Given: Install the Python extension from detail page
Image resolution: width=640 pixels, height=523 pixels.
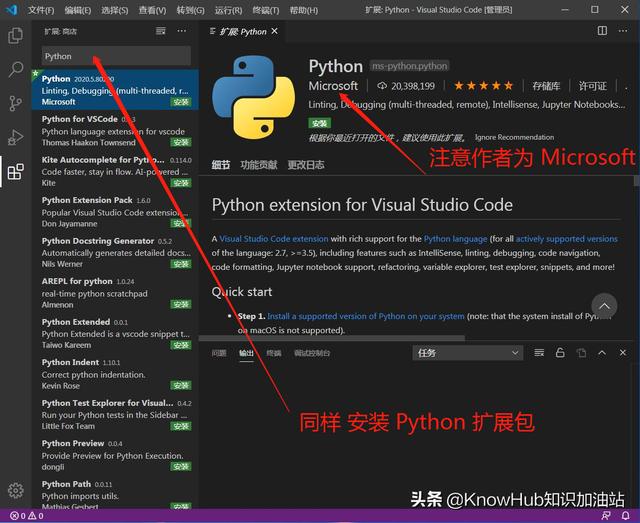Looking at the screenshot, I should (x=319, y=123).
